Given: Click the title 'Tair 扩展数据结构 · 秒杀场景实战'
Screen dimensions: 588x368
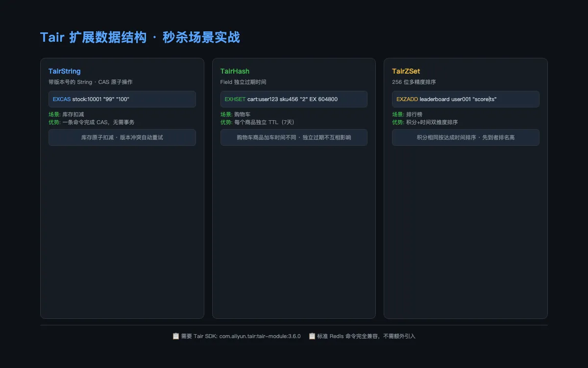Looking at the screenshot, I should tap(140, 37).
